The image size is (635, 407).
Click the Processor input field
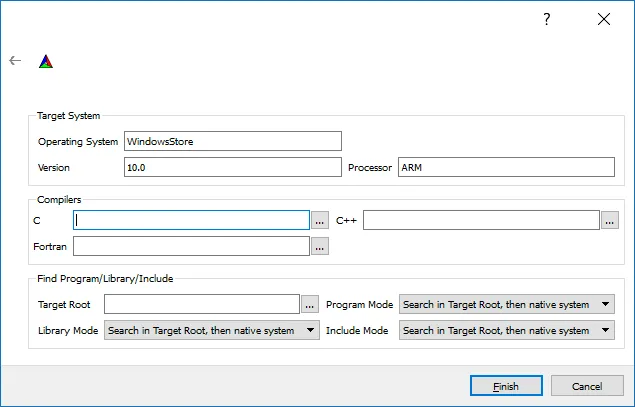[505, 167]
